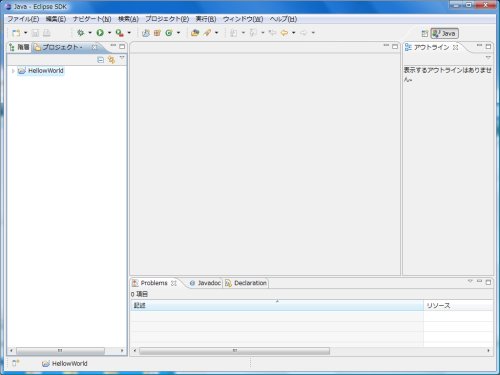Open the Back history dropdown arrow

click(294, 33)
